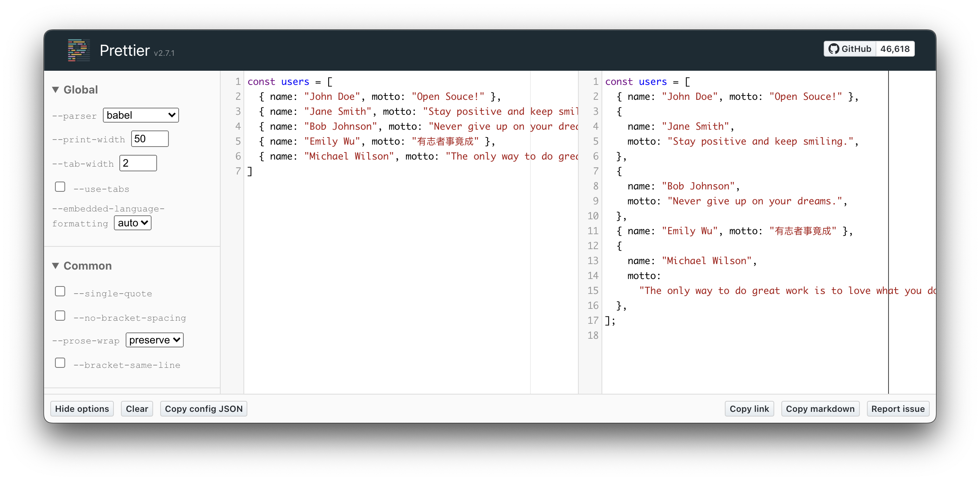Click the Copy link button
The width and height of the screenshot is (980, 481).
tap(749, 409)
